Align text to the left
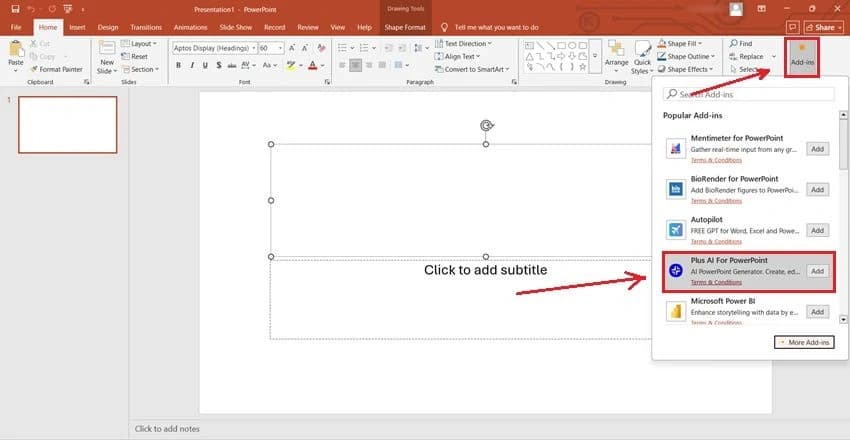Image resolution: width=850 pixels, height=440 pixels. pos(342,65)
